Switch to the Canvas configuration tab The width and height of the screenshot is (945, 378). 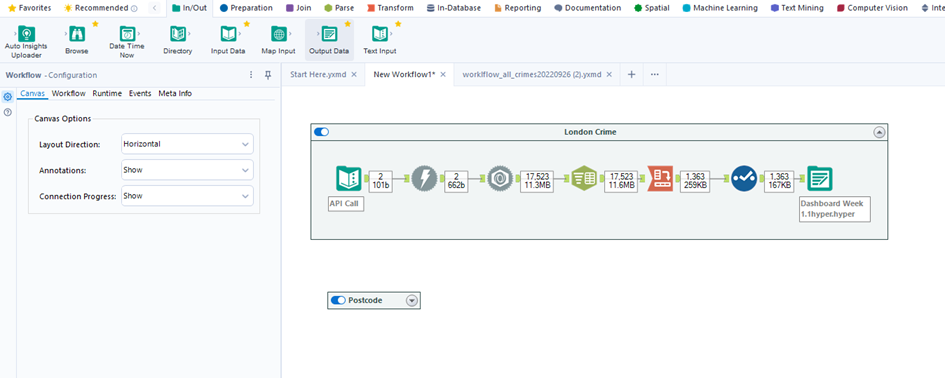pos(33,93)
